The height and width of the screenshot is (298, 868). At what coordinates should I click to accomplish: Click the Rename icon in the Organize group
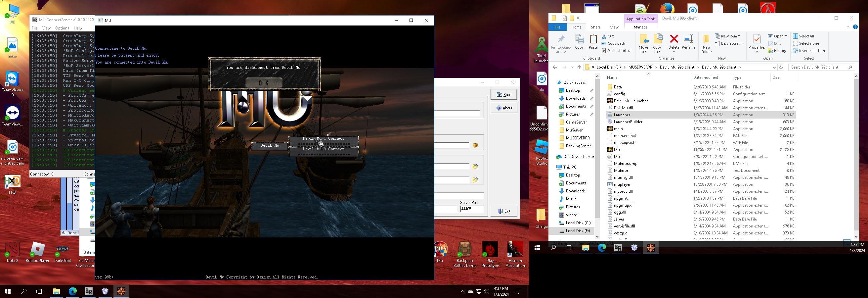point(688,42)
